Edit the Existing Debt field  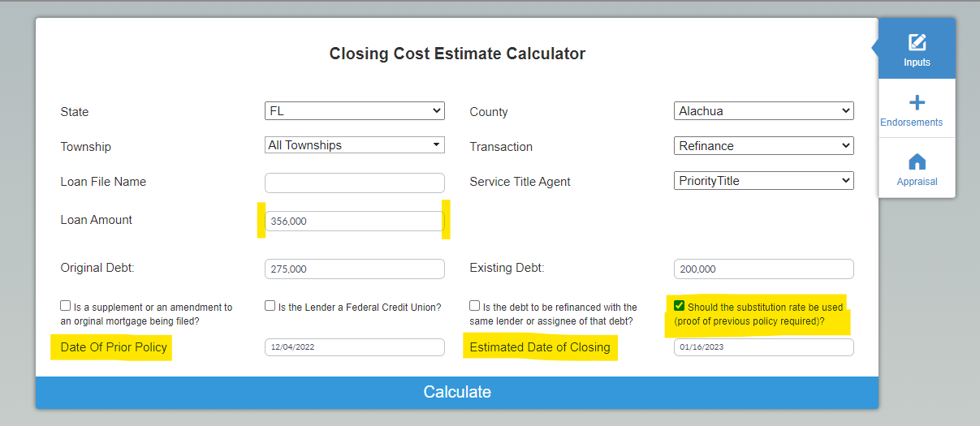[x=764, y=269]
